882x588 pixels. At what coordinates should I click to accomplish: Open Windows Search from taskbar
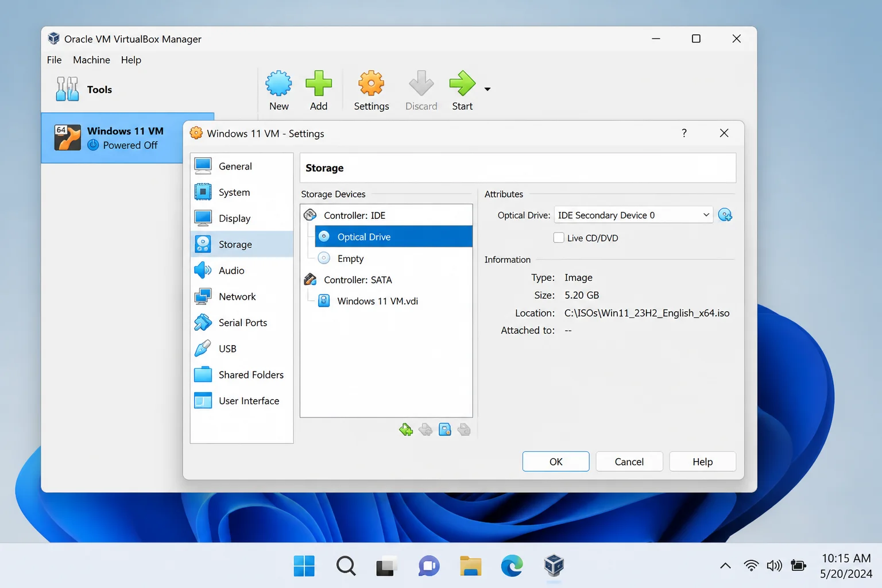coord(346,566)
